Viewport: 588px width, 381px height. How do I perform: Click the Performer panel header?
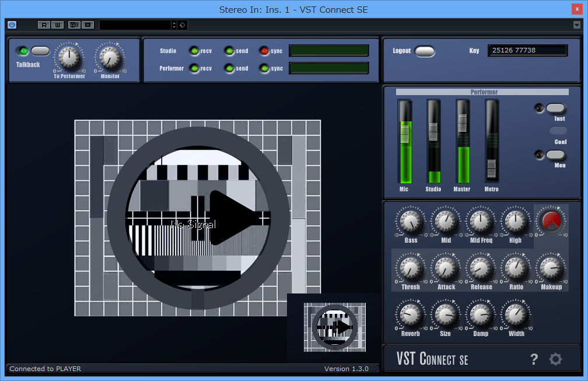click(x=482, y=92)
